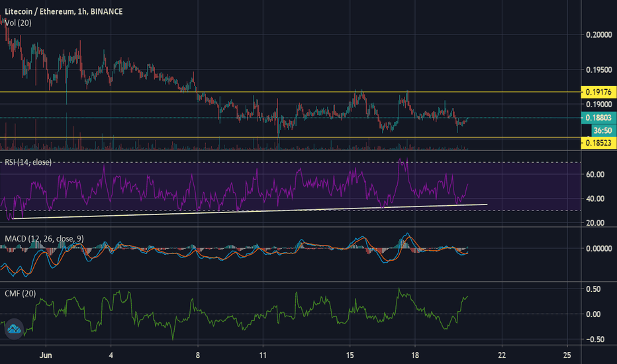Click the 0.20000 price axis value

pos(599,34)
